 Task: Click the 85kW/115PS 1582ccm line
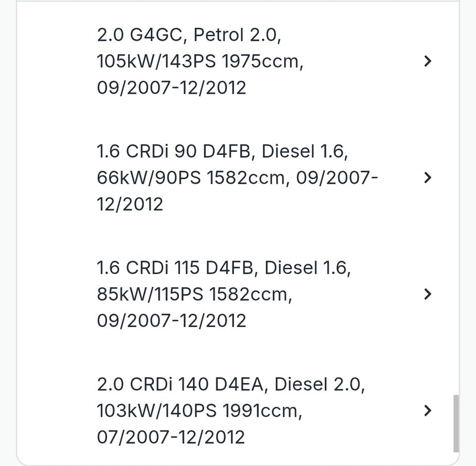click(194, 294)
